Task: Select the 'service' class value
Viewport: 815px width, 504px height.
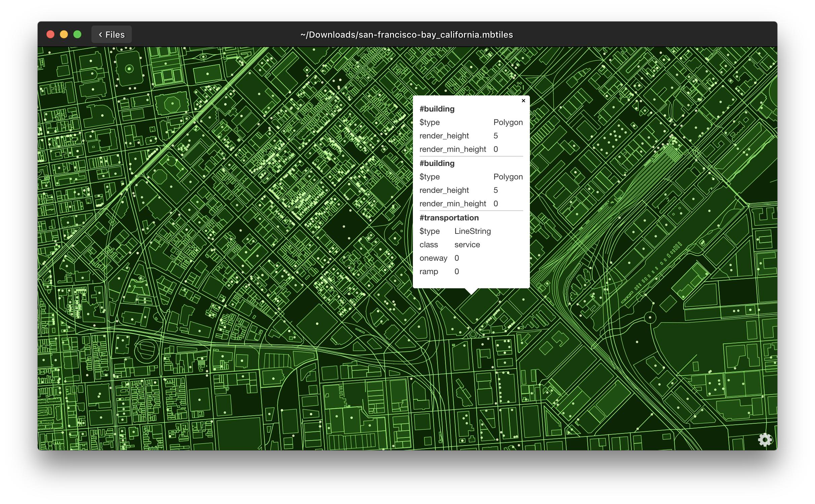Action: point(467,245)
